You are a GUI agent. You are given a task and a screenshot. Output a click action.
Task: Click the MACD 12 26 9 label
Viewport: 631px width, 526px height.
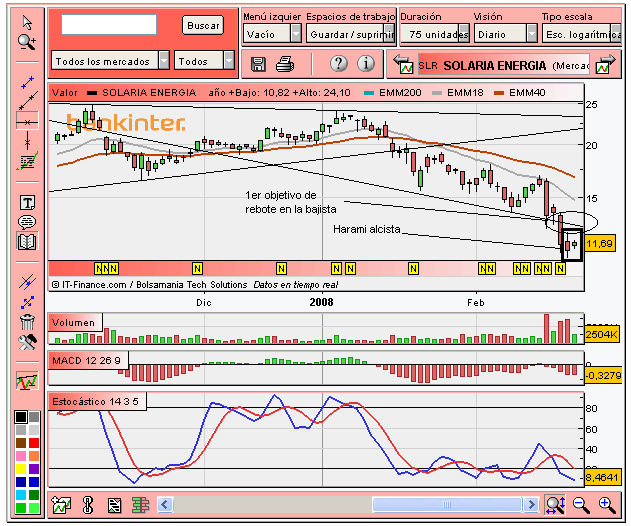tap(86, 361)
